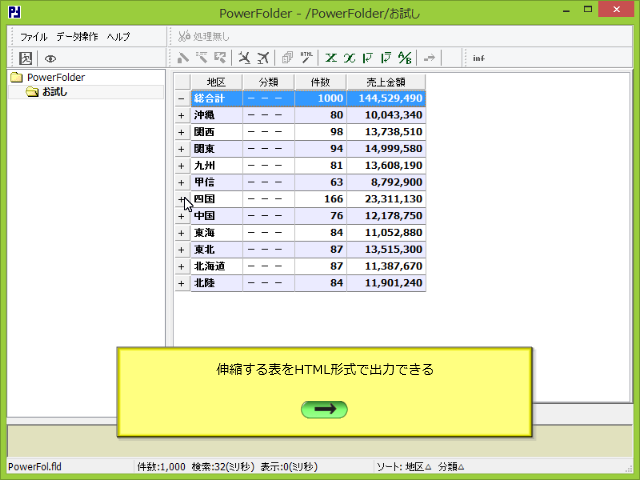The height and width of the screenshot is (480, 640).
Task: Expand the 四国 row
Action: coord(181,199)
